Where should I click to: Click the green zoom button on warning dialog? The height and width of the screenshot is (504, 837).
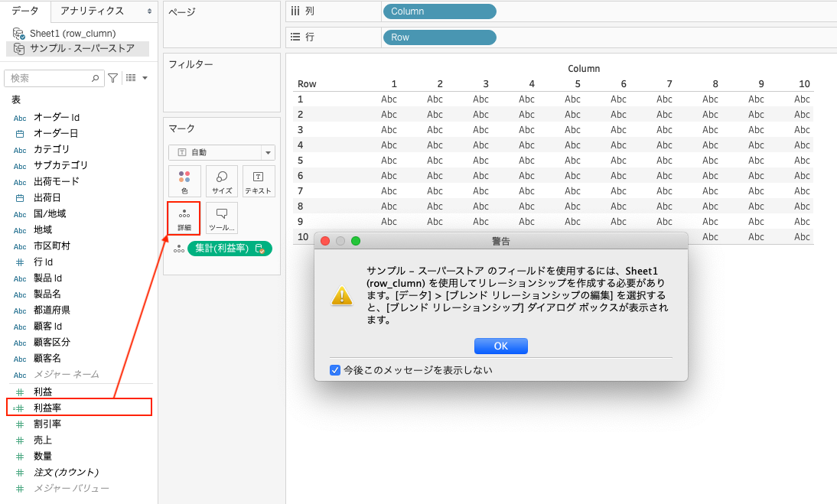coord(356,241)
